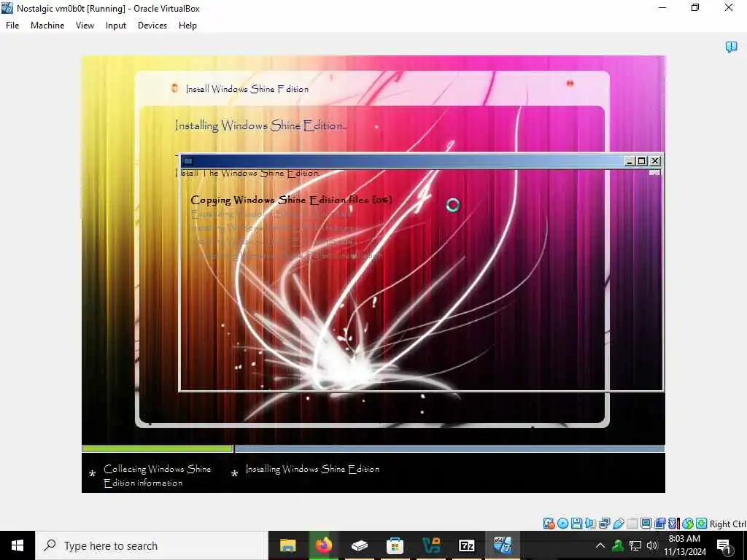Open the Input menu

coord(116,26)
